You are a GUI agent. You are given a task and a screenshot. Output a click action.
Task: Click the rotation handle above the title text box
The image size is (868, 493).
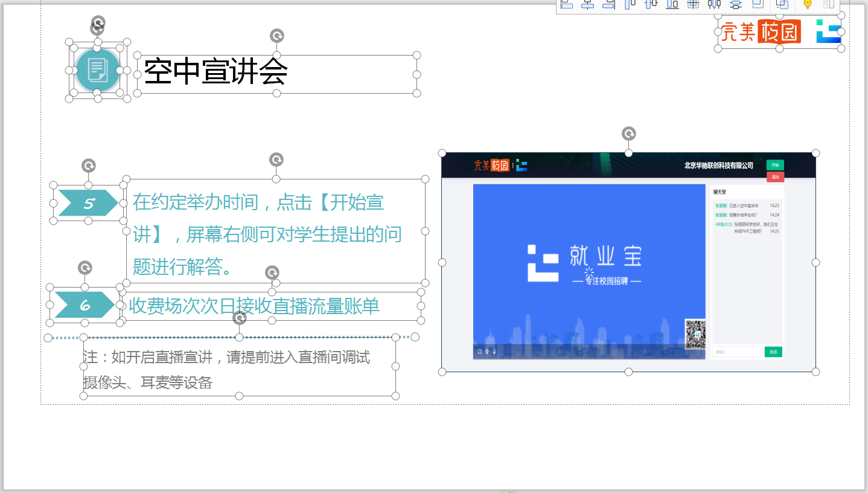276,36
